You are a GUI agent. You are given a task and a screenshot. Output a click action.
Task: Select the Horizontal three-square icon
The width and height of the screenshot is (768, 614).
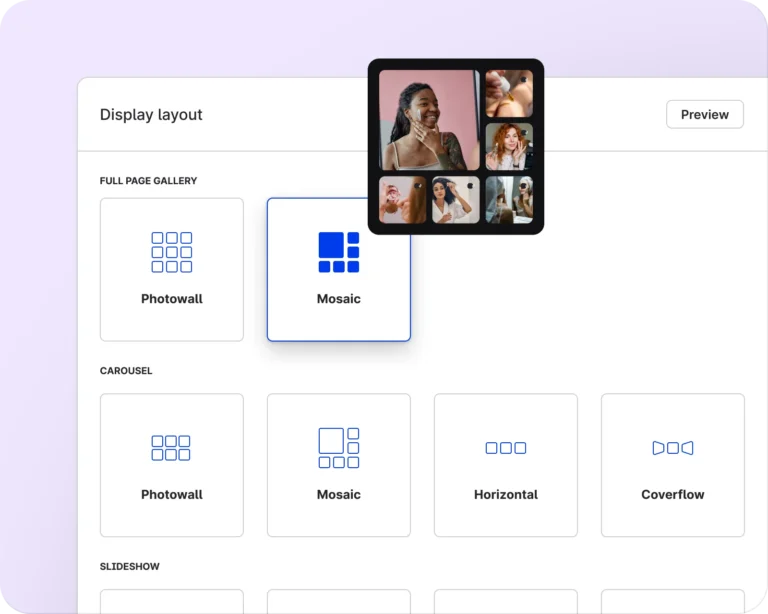point(505,448)
